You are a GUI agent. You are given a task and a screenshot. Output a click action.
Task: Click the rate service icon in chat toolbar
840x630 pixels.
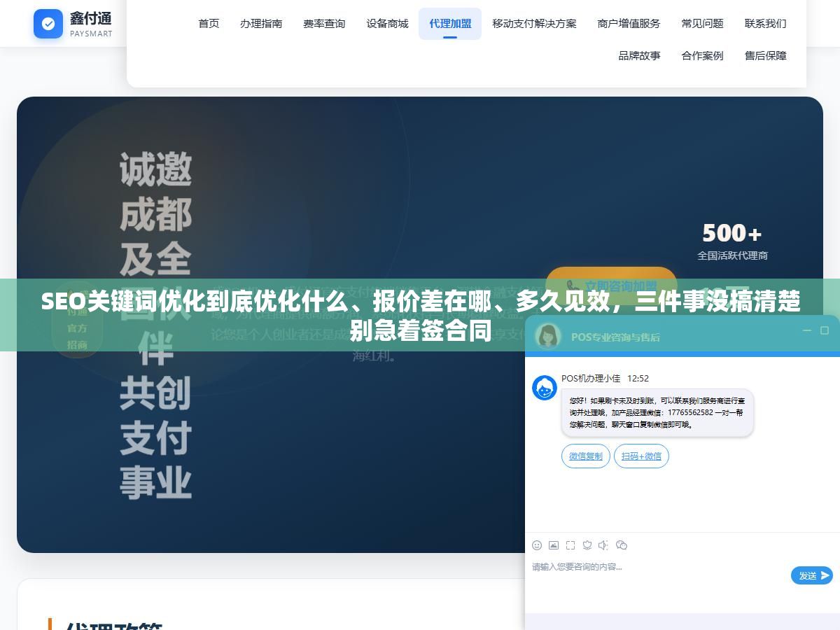coord(587,545)
